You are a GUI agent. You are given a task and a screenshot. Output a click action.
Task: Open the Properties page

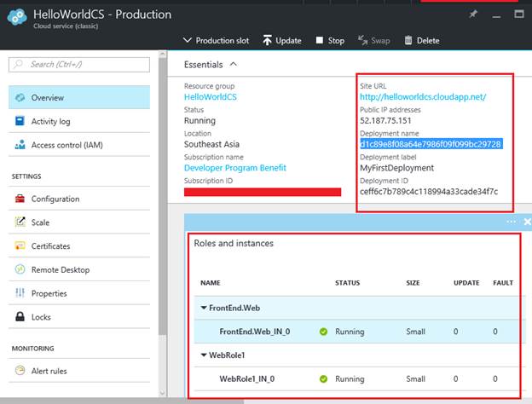79,293
